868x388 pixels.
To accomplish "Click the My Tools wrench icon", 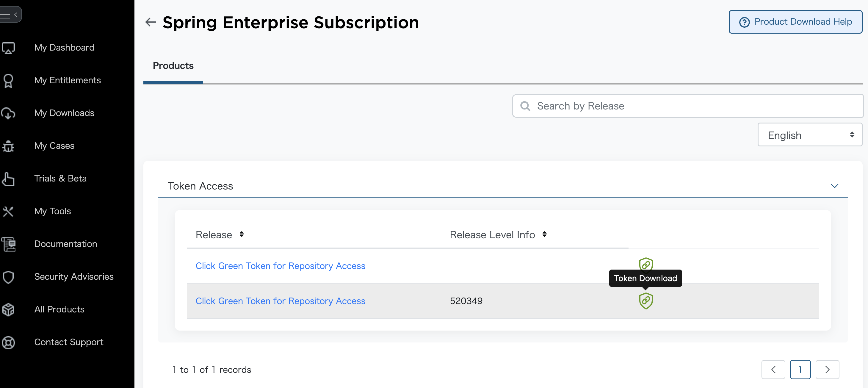I will click(x=8, y=211).
